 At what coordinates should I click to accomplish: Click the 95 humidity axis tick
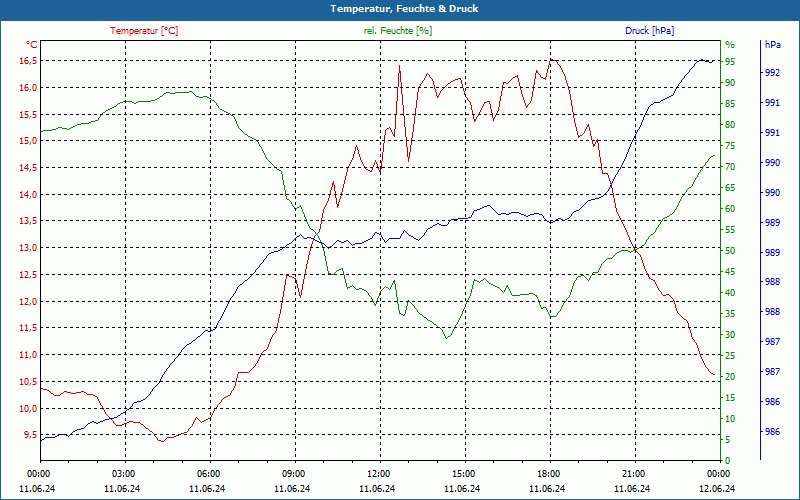click(x=730, y=62)
